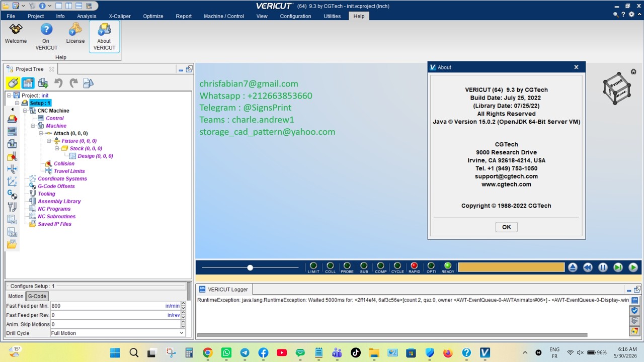The image size is (644, 362).
Task: Collapse the Setup : 1 tree node
Action: point(17,103)
